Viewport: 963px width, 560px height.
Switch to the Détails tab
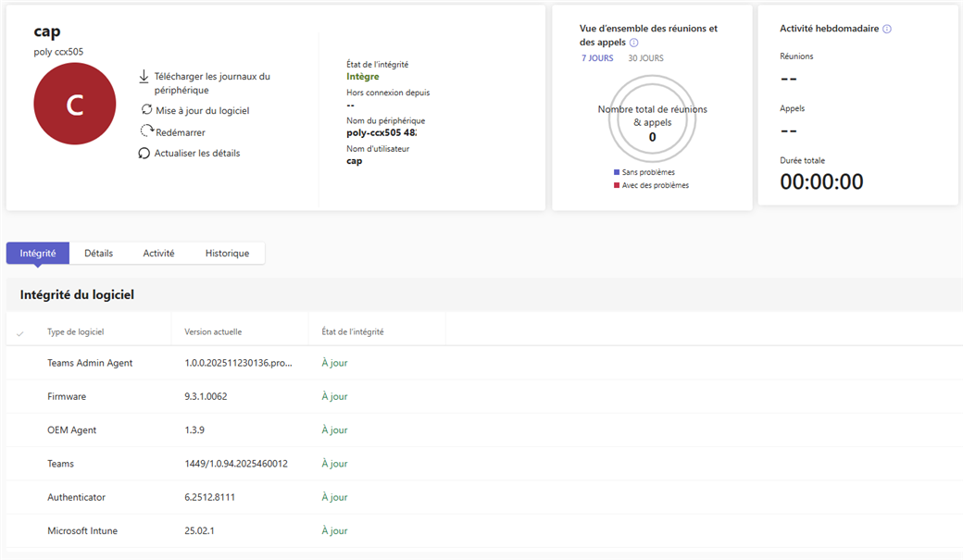pyautogui.click(x=98, y=253)
